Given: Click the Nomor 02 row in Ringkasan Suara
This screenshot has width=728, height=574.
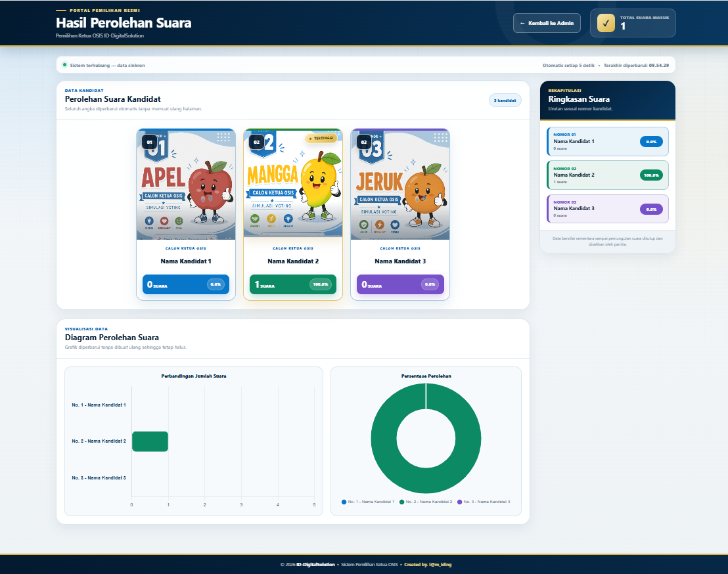Looking at the screenshot, I should 608,175.
